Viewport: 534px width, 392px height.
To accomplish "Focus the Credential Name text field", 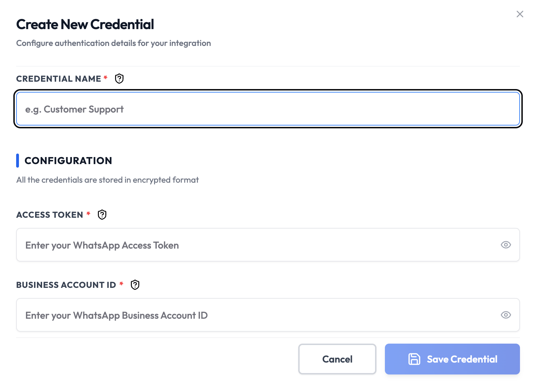I will (268, 109).
